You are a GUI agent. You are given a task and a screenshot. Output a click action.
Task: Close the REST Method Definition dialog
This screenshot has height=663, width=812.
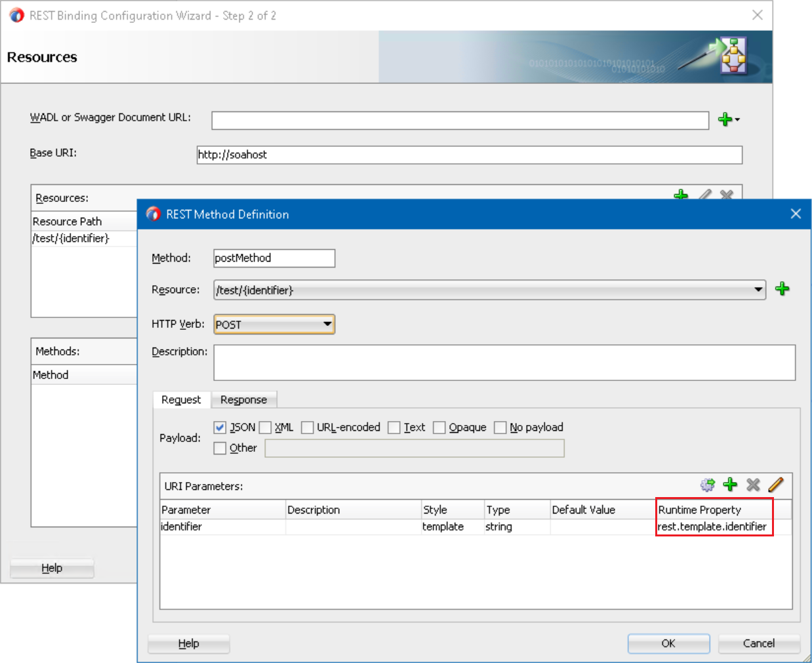796,214
